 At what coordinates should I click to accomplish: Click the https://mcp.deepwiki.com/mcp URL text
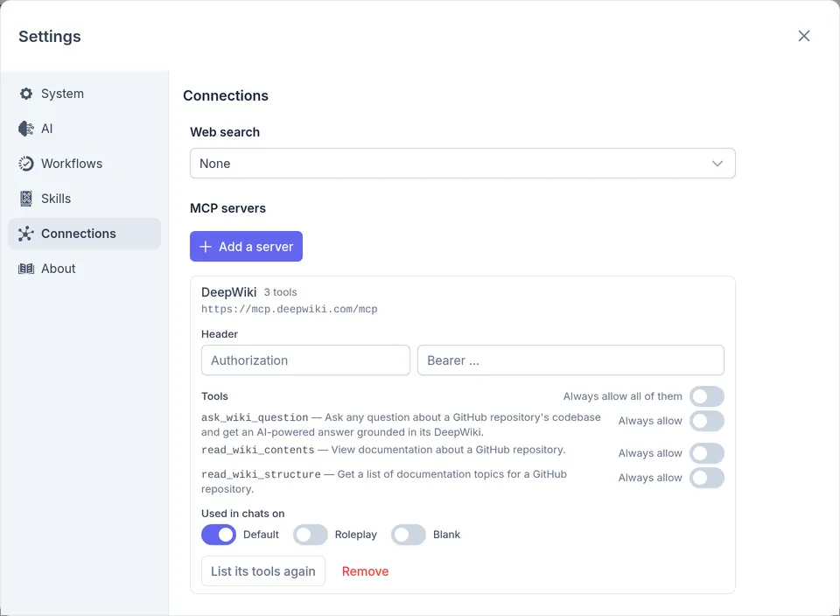(x=290, y=309)
